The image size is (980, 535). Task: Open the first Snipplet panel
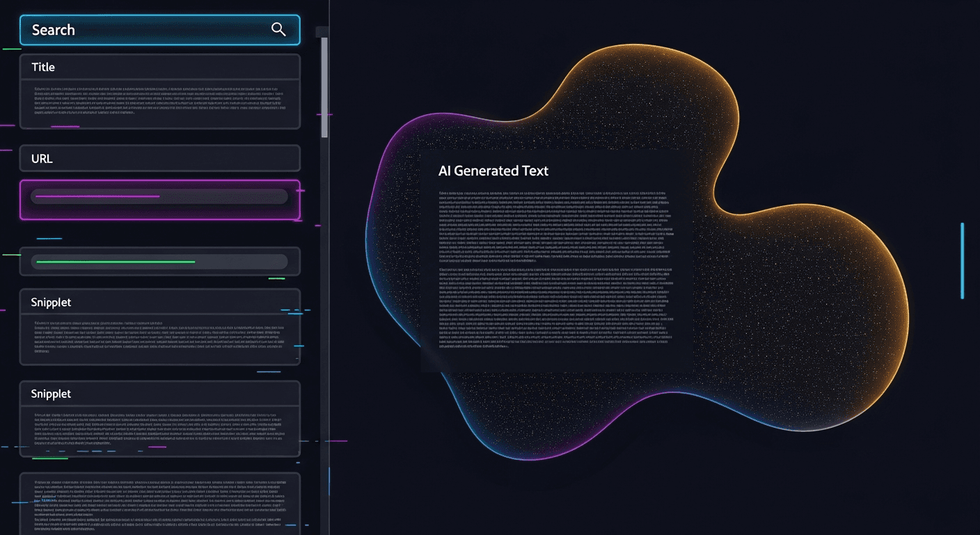(x=52, y=302)
